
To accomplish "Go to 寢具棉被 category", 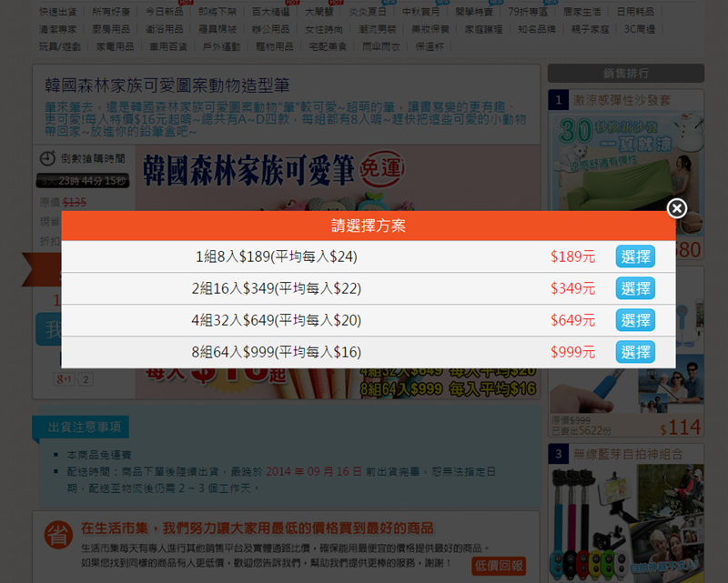I will [217, 29].
